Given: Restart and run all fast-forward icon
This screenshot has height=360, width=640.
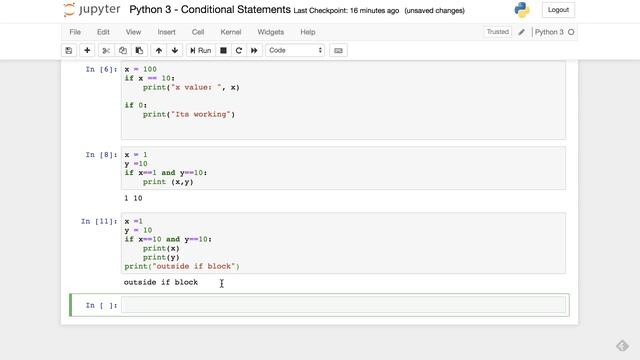Looking at the screenshot, I should [254, 51].
